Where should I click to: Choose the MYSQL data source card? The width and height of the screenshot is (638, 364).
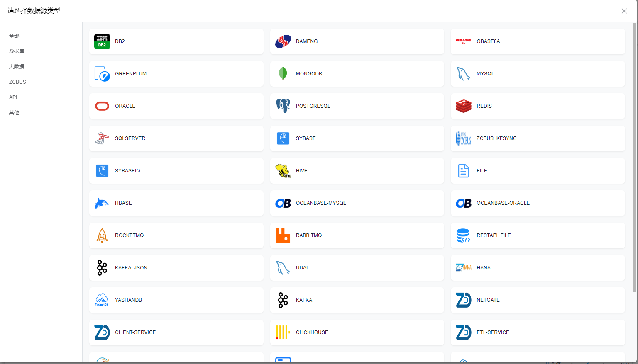538,74
